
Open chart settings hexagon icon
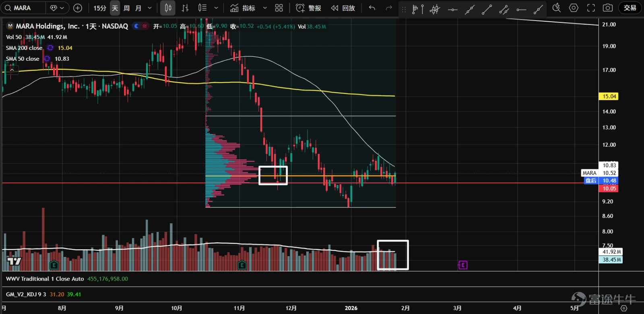574,8
